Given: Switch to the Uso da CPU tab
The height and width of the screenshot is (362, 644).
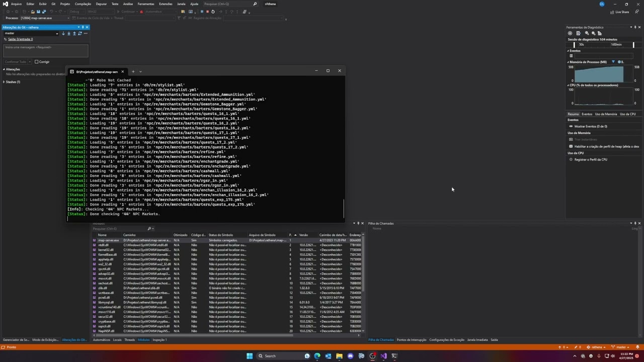Looking at the screenshot, I should pyautogui.click(x=628, y=114).
